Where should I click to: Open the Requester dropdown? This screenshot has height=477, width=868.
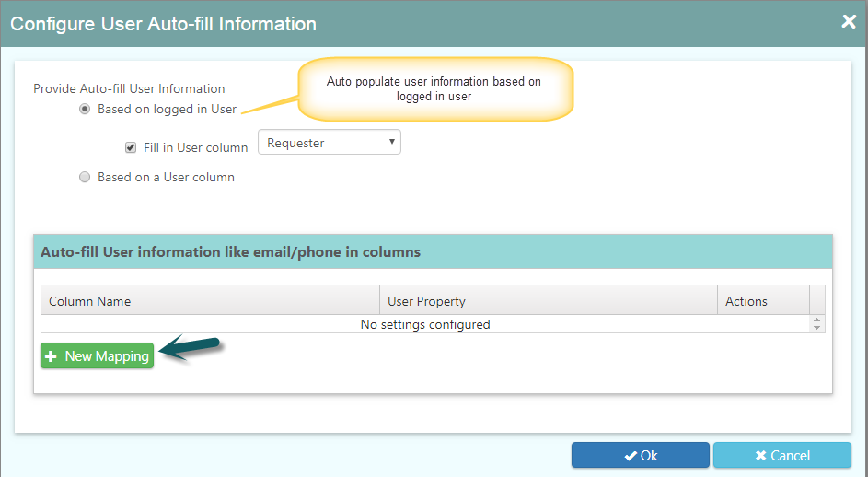pos(330,143)
